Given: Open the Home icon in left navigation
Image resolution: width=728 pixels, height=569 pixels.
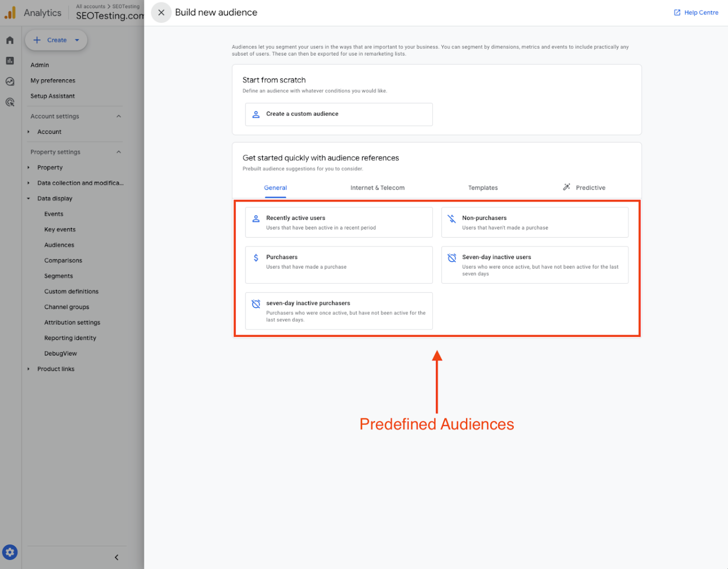Looking at the screenshot, I should pos(9,40).
